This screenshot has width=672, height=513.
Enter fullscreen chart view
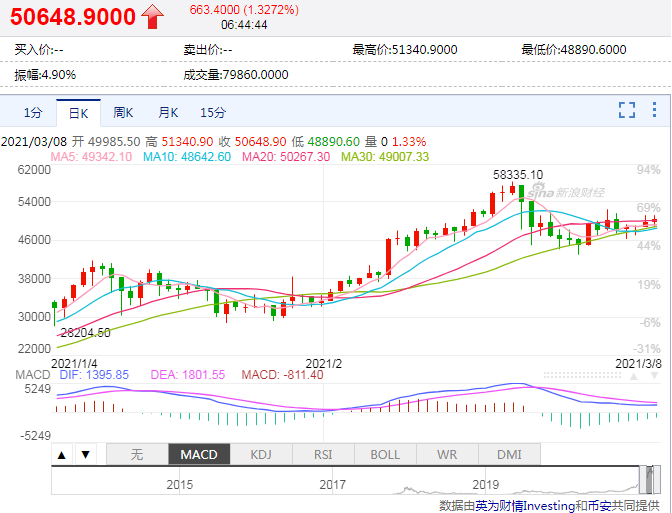(627, 110)
